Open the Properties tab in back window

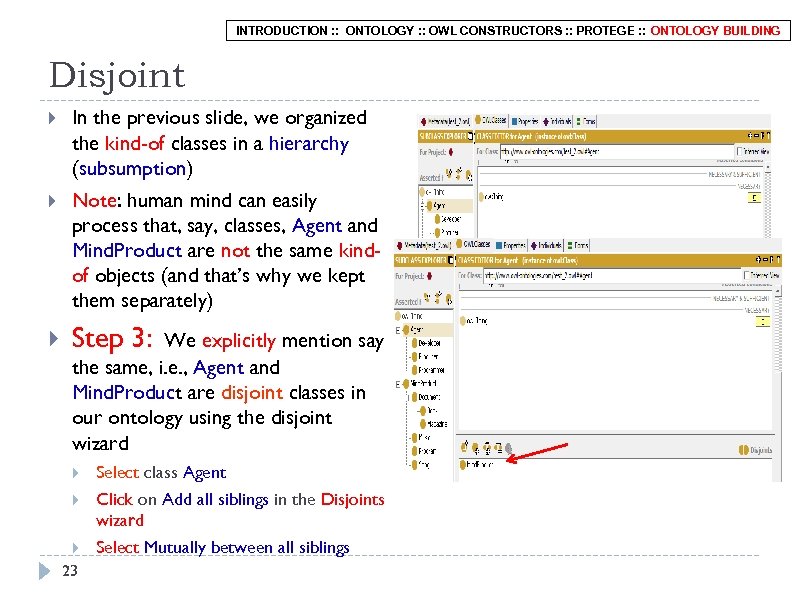pos(525,121)
